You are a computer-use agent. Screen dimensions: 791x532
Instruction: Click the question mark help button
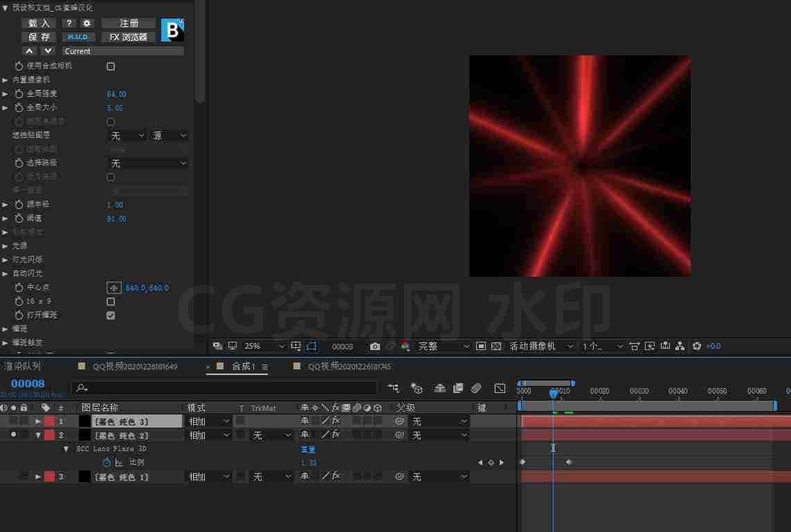pyautogui.click(x=69, y=24)
